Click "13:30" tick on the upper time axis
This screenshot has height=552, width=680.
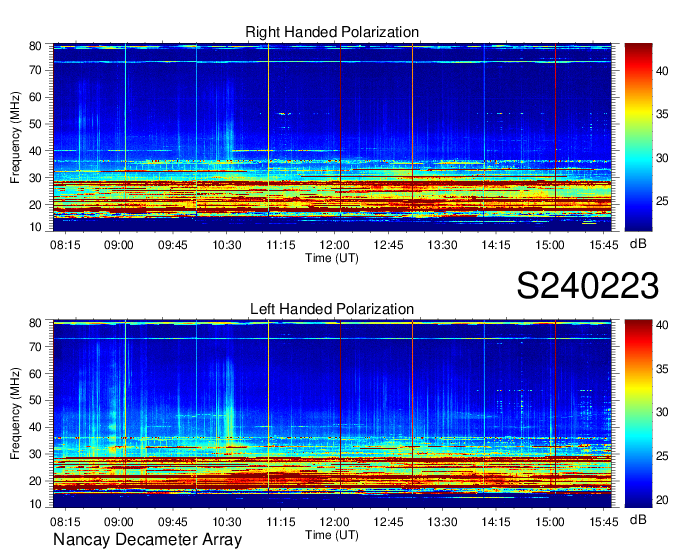pyautogui.click(x=442, y=245)
